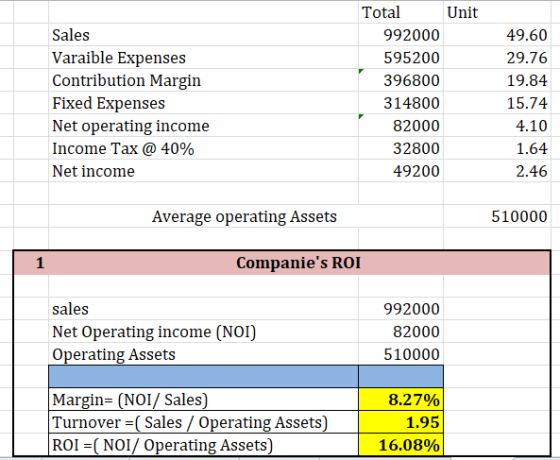Screen dimensions: 560x460
Task: Select sales value 992000 in ROI section
Action: pyautogui.click(x=401, y=309)
